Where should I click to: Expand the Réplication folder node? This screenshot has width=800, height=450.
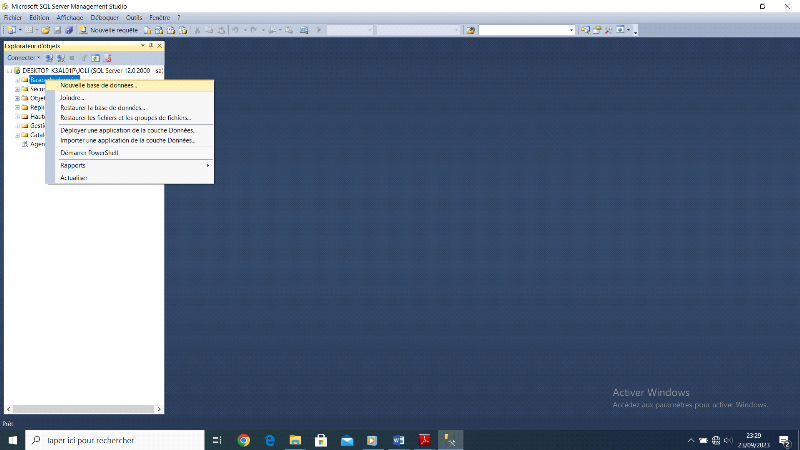[x=17, y=108]
